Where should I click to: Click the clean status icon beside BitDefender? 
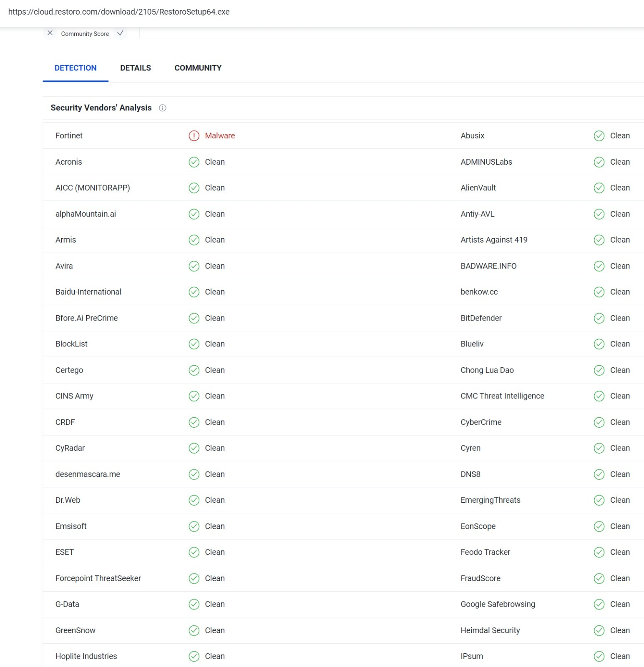coord(599,318)
